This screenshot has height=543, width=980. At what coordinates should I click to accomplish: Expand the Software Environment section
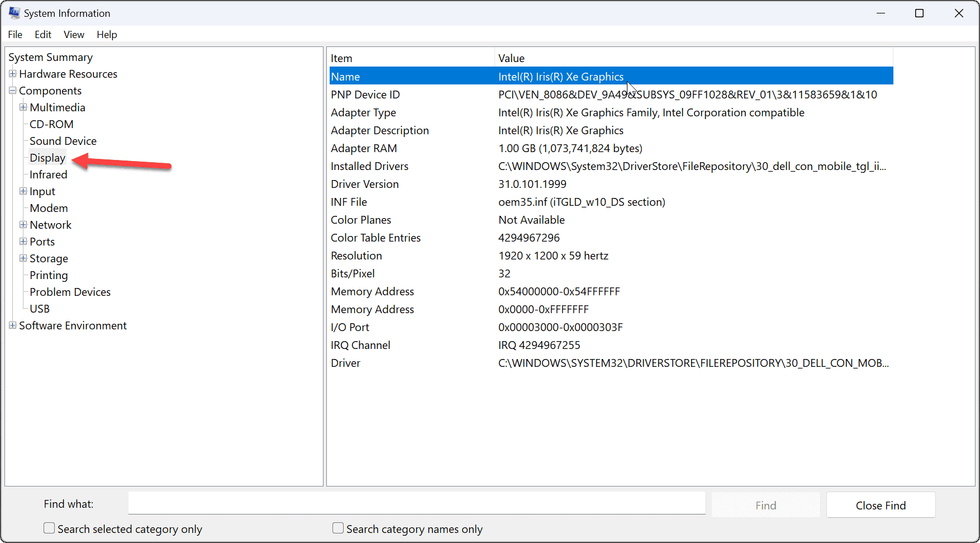[12, 325]
